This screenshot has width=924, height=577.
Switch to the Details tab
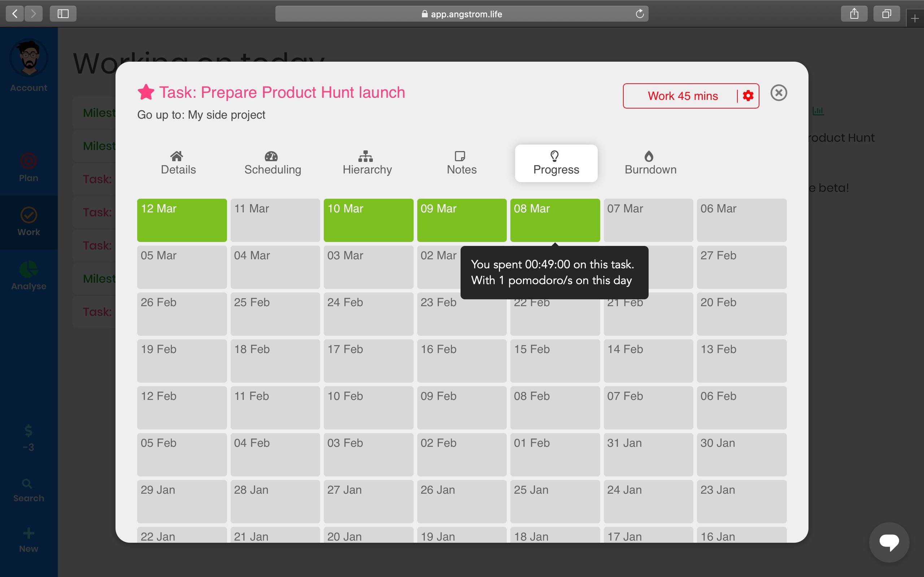tap(178, 163)
